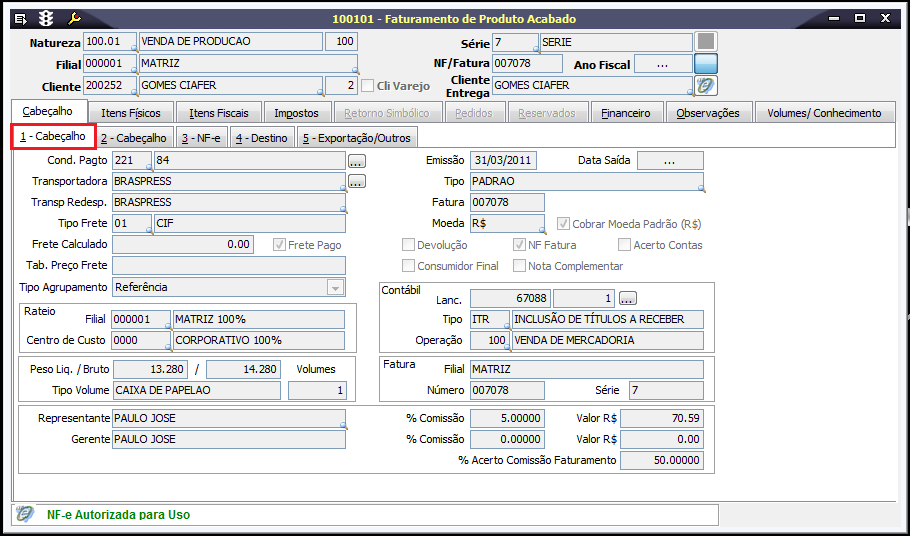
Task: Click ellipsis button next to Transportadora
Action: coord(356,182)
